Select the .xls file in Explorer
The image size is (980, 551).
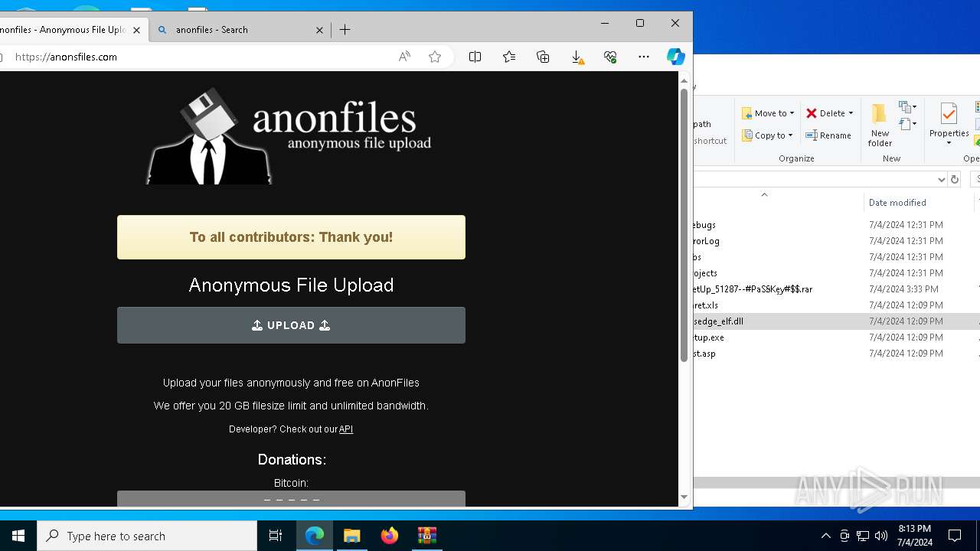click(x=836, y=305)
